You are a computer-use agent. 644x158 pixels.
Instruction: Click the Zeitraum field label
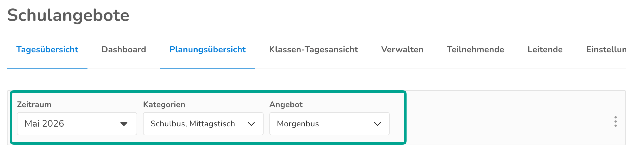(34, 105)
